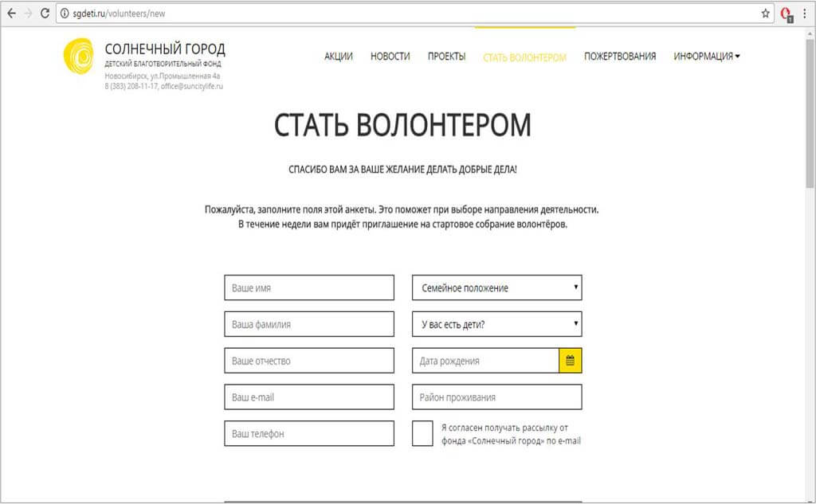Open the browser three-dot menu

805,14
